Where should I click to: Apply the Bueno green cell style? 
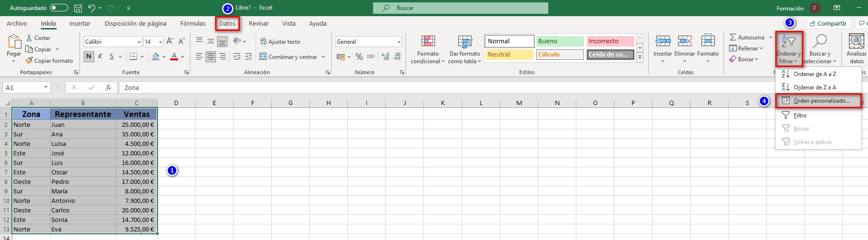[560, 41]
